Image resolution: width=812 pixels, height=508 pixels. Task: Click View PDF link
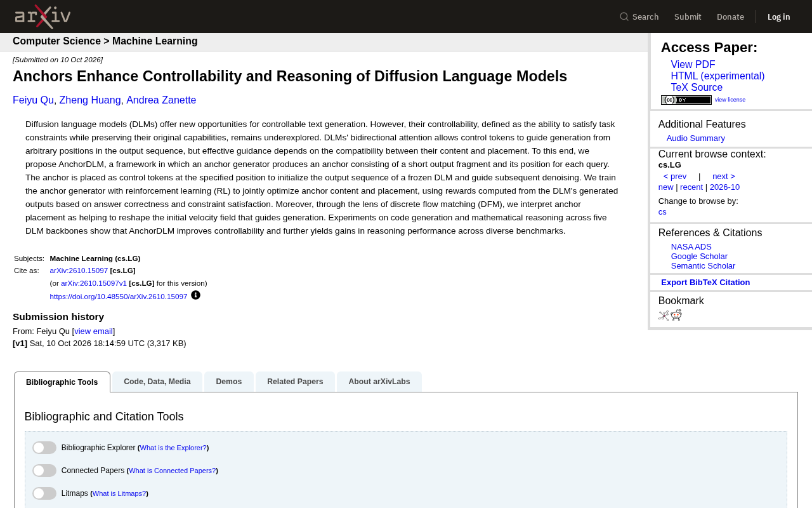[693, 65]
